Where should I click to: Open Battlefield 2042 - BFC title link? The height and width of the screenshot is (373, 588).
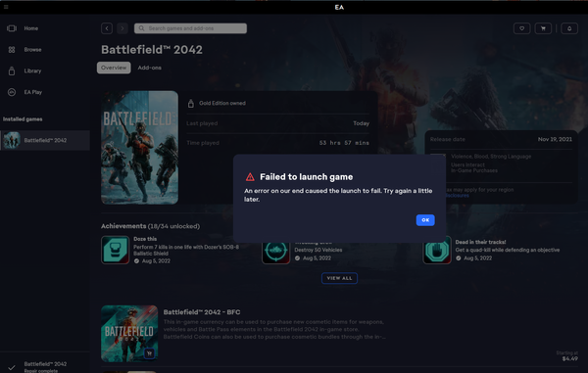[202, 312]
